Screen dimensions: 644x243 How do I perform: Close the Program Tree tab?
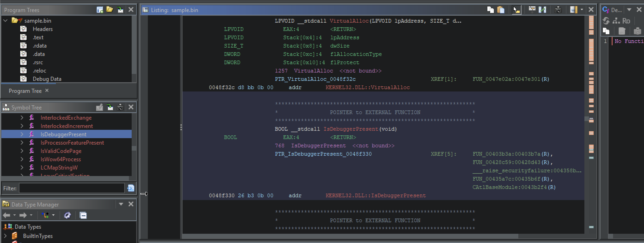tap(47, 91)
